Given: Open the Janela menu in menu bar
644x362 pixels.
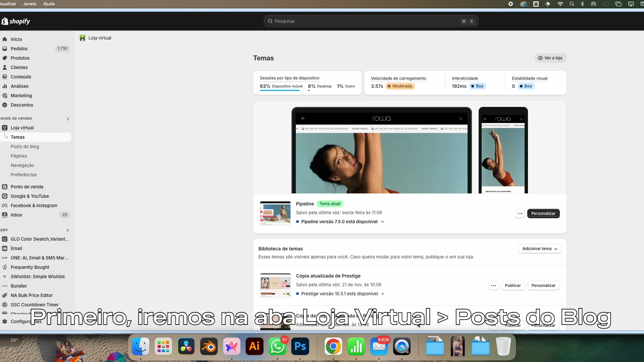Looking at the screenshot, I should (30, 4).
